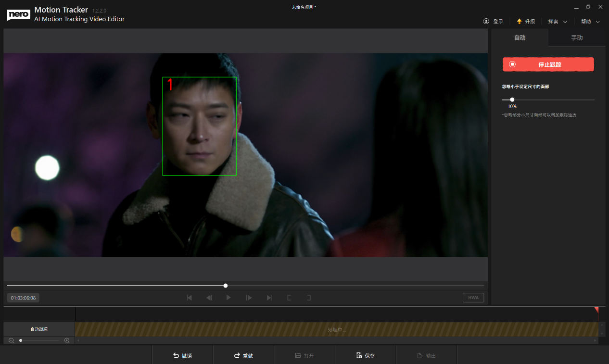Click the timeline zoom slider handle
The width and height of the screenshot is (609, 364).
(x=21, y=340)
